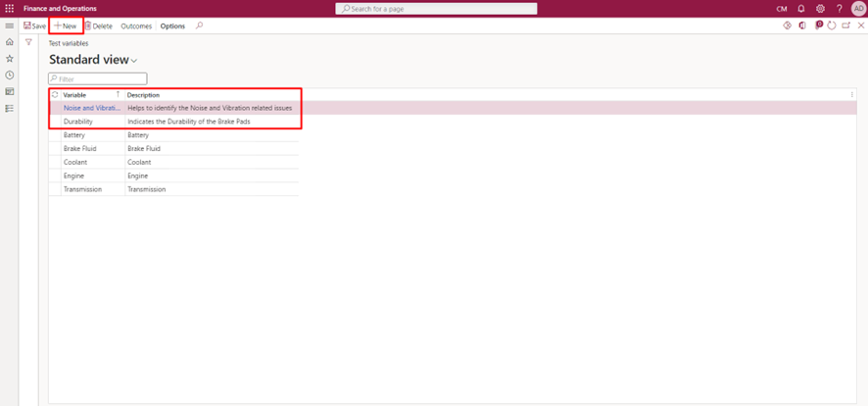Refresh grid icon in header row
Viewport: 868px width, 406px height.
55,95
